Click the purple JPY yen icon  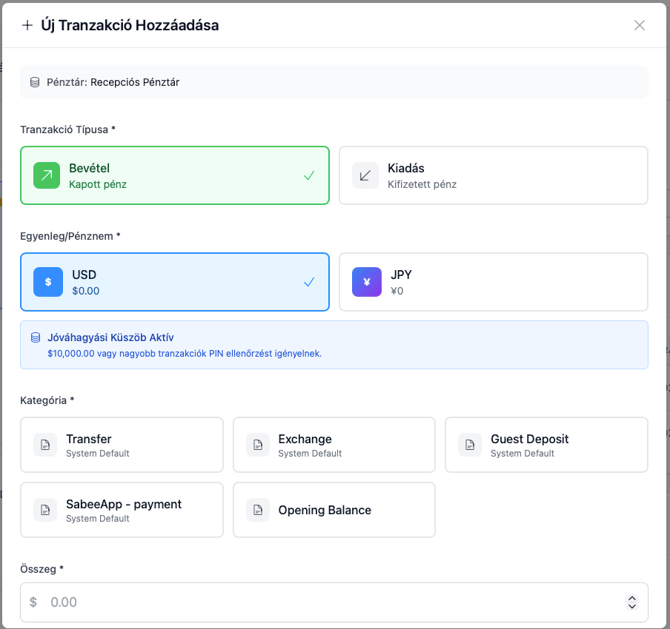tap(366, 282)
